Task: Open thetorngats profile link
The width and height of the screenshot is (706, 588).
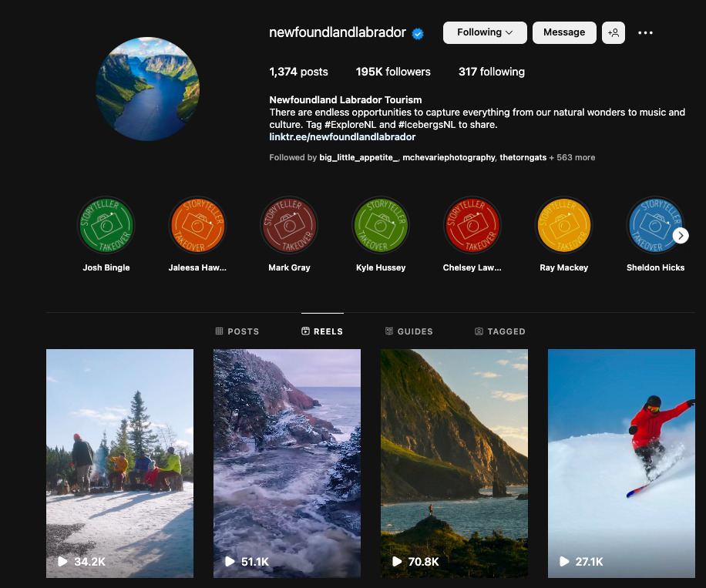Action: coord(523,157)
